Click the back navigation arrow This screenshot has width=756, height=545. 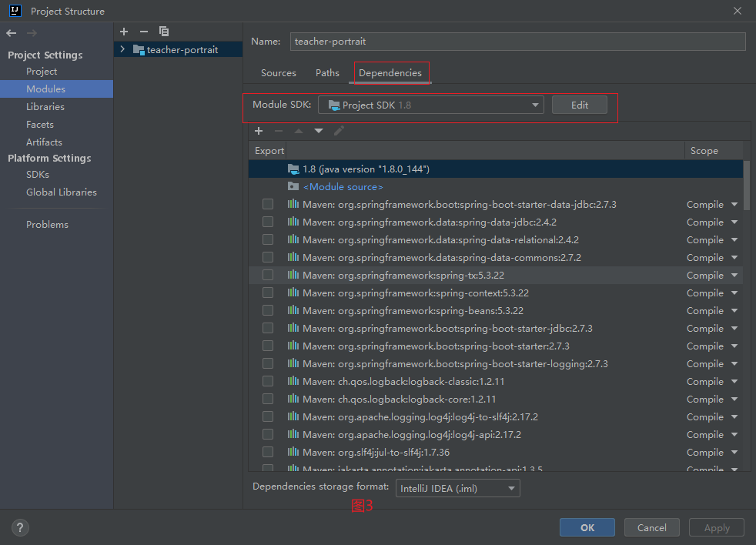(x=12, y=33)
